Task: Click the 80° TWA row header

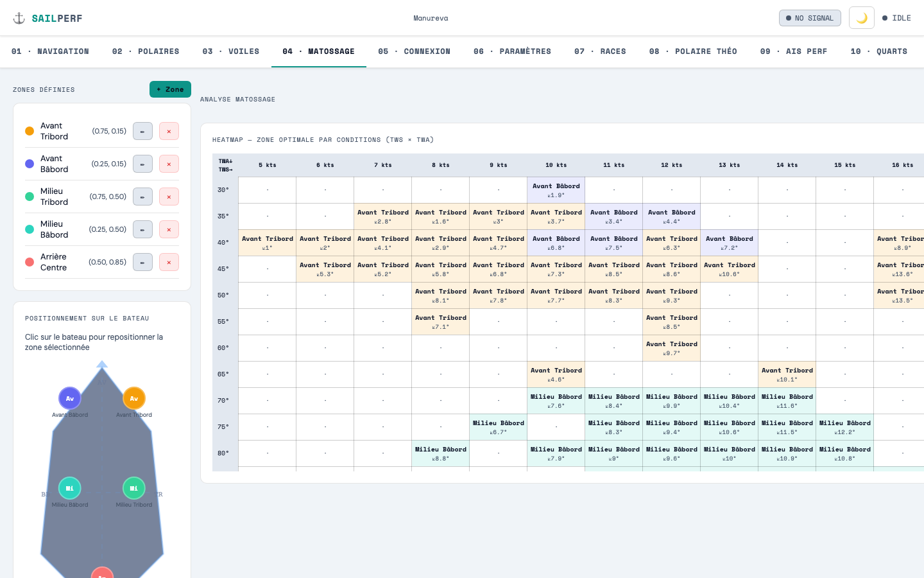Action: 225,453
